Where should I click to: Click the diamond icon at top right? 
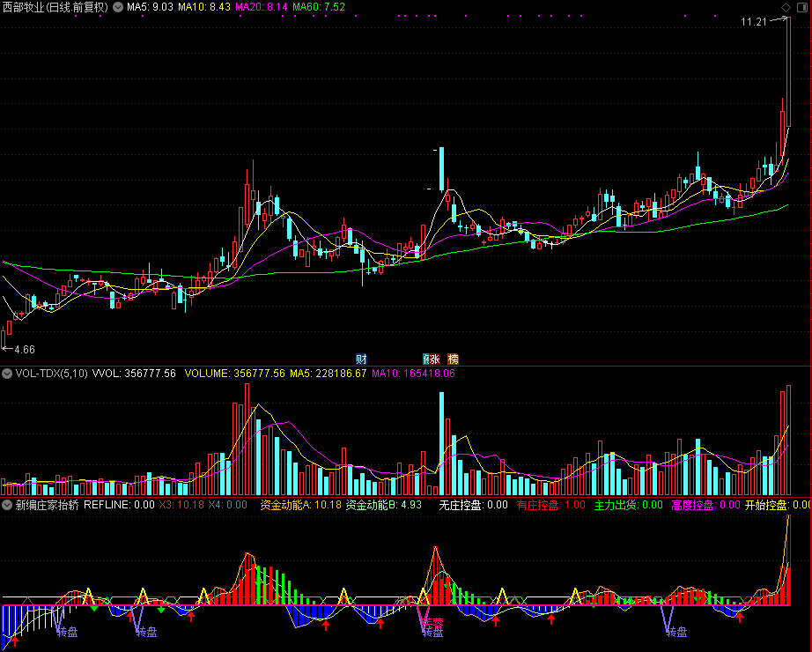[x=786, y=7]
